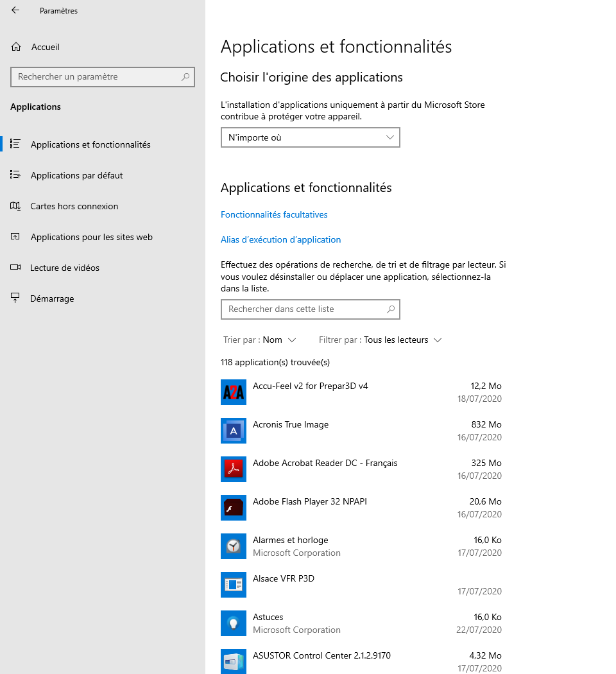Screen dimensions: 616x674
Task: Open Alias d'exécution d'application link
Action: pos(280,239)
